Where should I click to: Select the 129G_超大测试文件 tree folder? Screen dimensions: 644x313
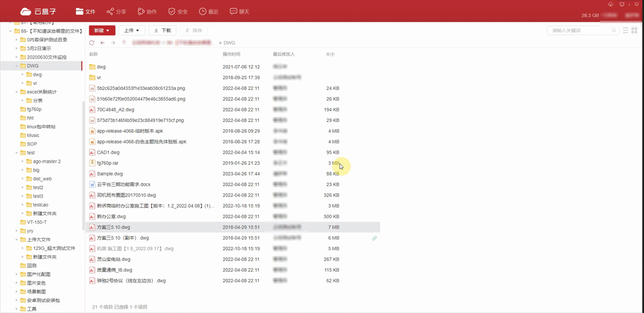pos(54,248)
